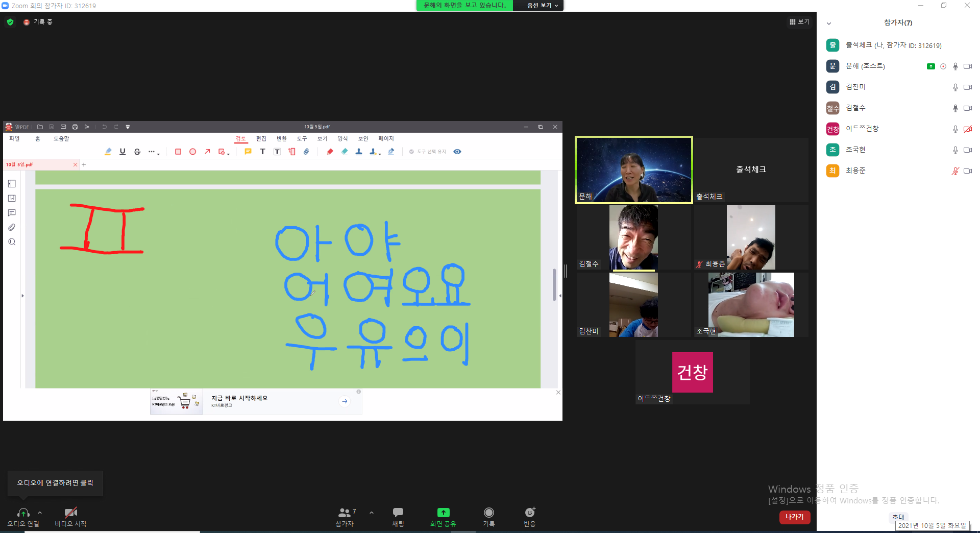Click the PDF vertical scrollbar thumb
This screenshot has height=533, width=980.
(554, 284)
